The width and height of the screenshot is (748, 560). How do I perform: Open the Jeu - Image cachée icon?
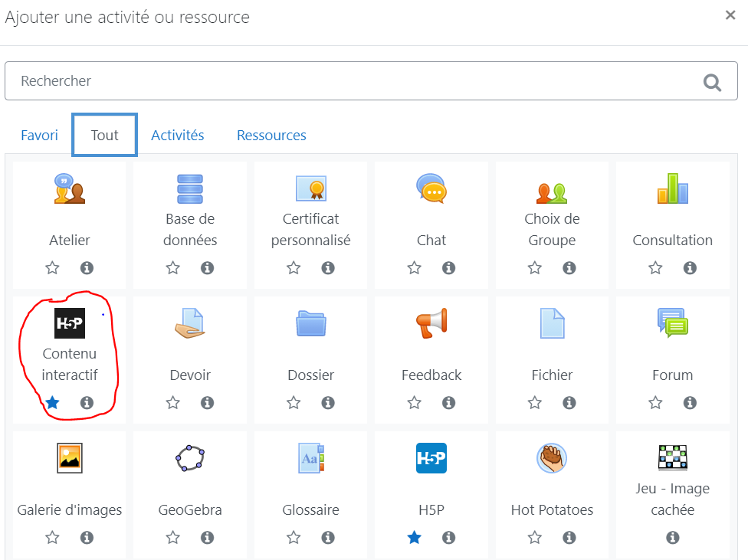[x=673, y=457]
